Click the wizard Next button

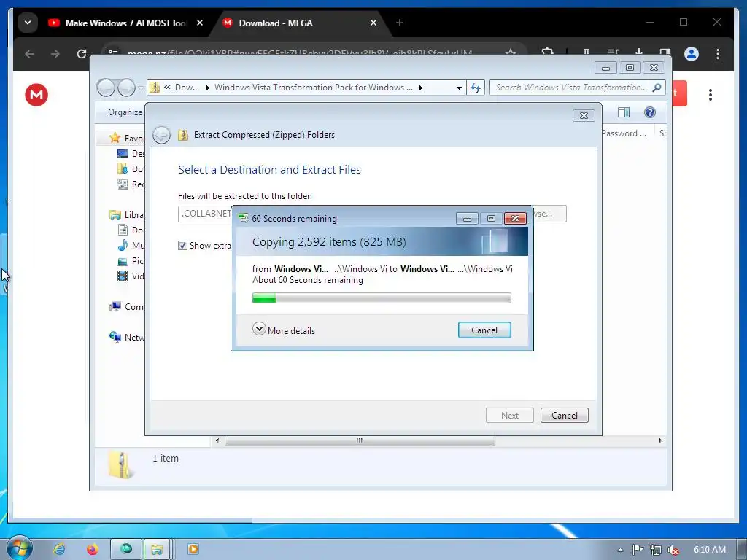(509, 415)
